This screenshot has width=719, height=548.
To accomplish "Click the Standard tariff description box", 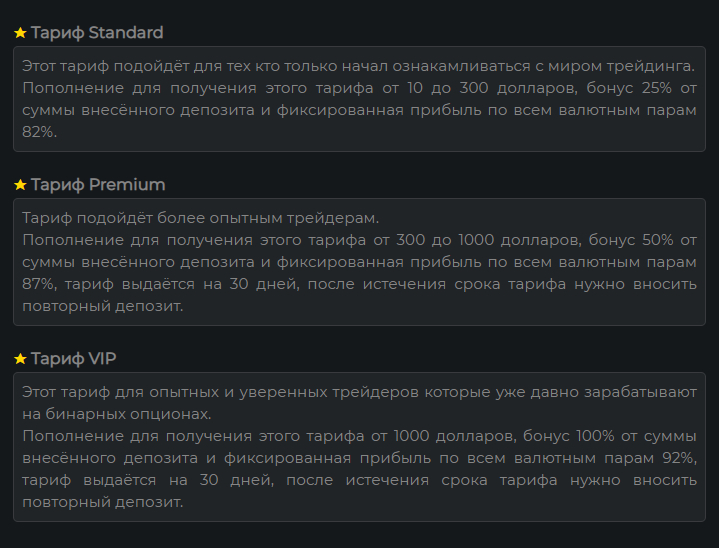I will [359, 99].
